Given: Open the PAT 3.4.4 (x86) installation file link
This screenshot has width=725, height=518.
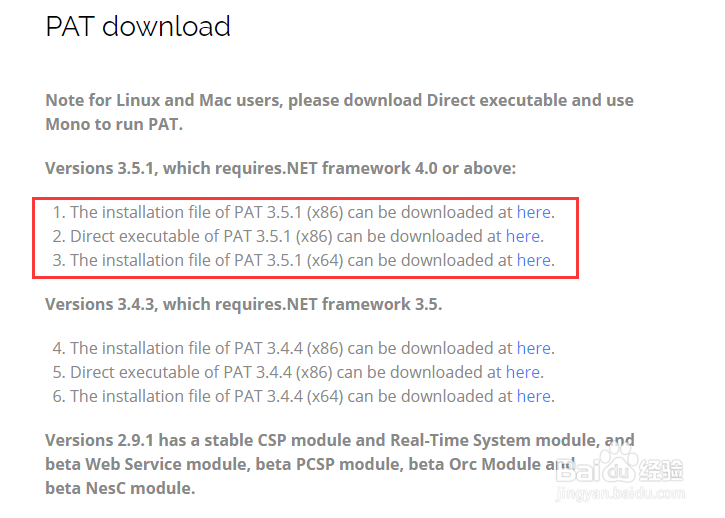Looking at the screenshot, I should pos(533,348).
